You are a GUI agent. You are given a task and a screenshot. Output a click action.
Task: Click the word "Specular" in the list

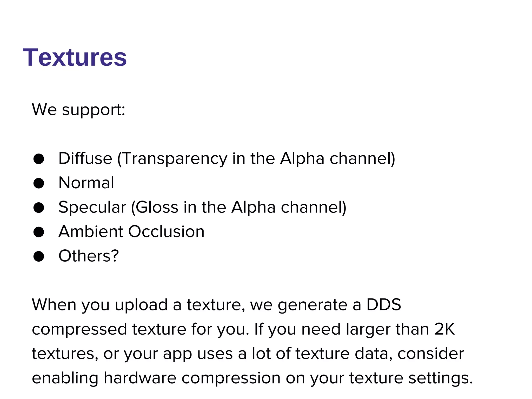(x=92, y=207)
